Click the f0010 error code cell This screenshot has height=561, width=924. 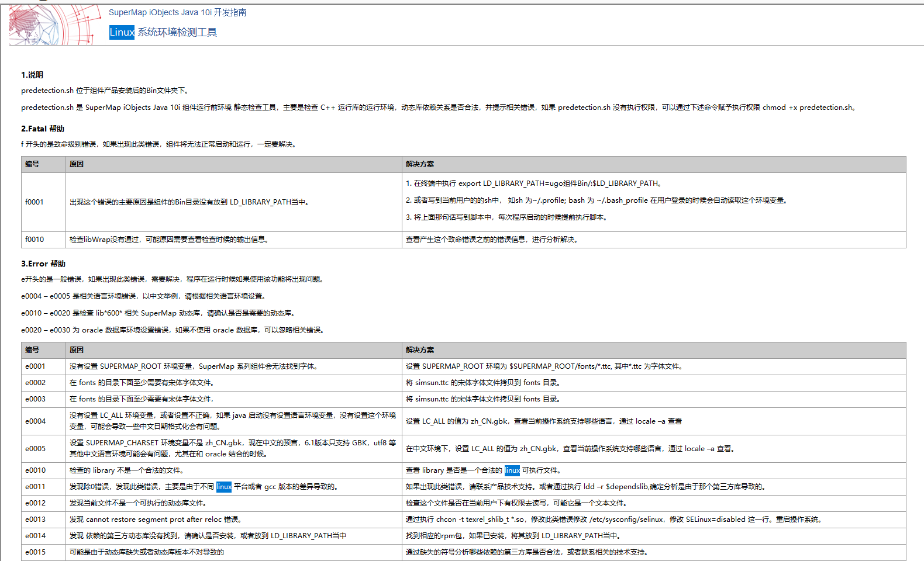(x=43, y=240)
